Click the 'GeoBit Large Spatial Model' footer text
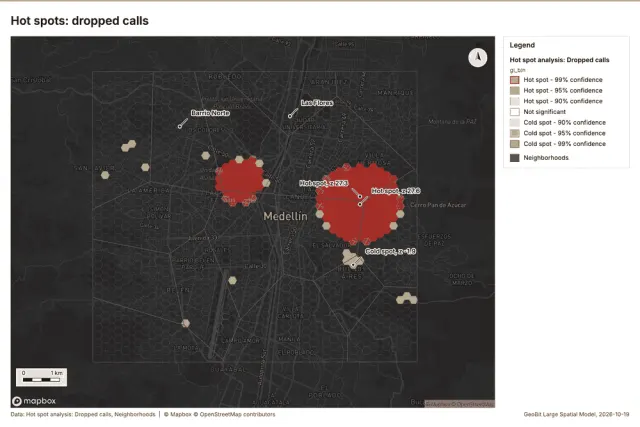 click(576, 414)
